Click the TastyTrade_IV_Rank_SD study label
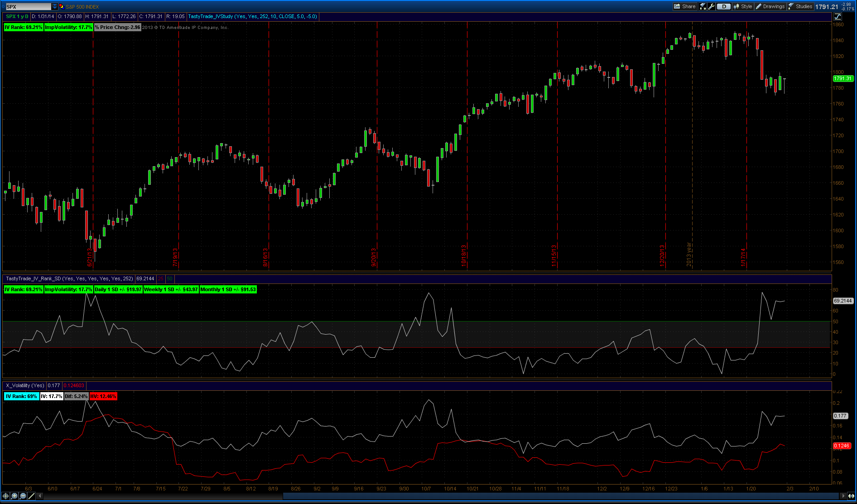The image size is (857, 504). 69,278
